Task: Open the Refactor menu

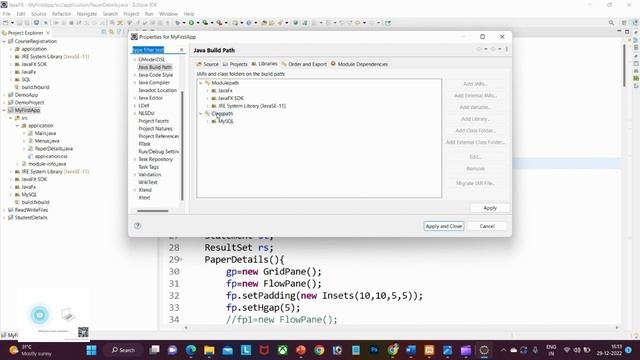Action: point(61,14)
